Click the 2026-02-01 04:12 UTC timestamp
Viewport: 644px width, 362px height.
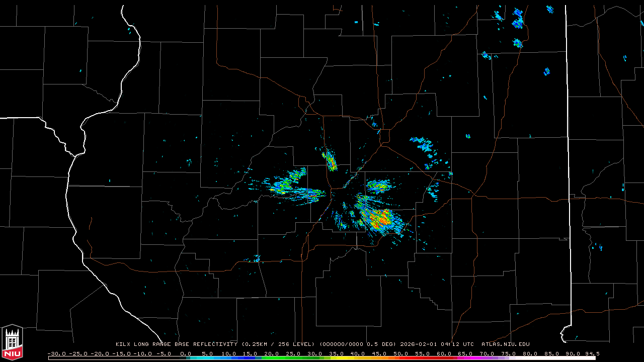click(x=437, y=344)
